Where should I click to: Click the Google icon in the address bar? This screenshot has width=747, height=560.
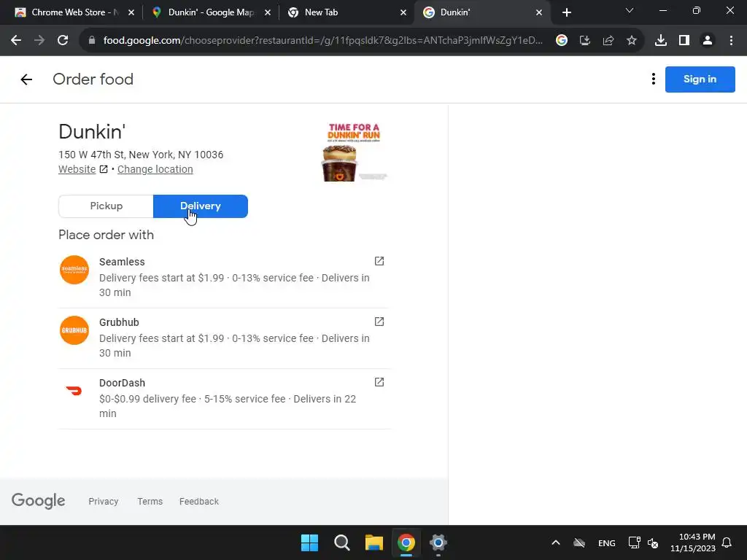(562, 41)
